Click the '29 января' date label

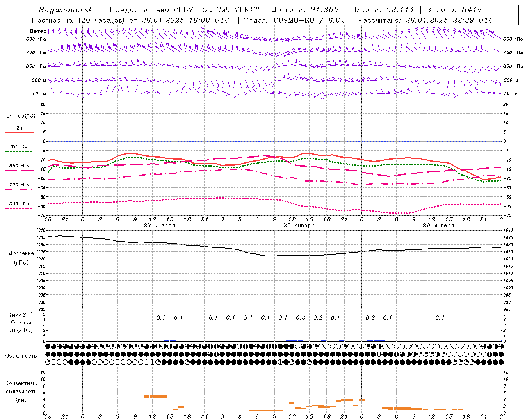[x=438, y=226]
